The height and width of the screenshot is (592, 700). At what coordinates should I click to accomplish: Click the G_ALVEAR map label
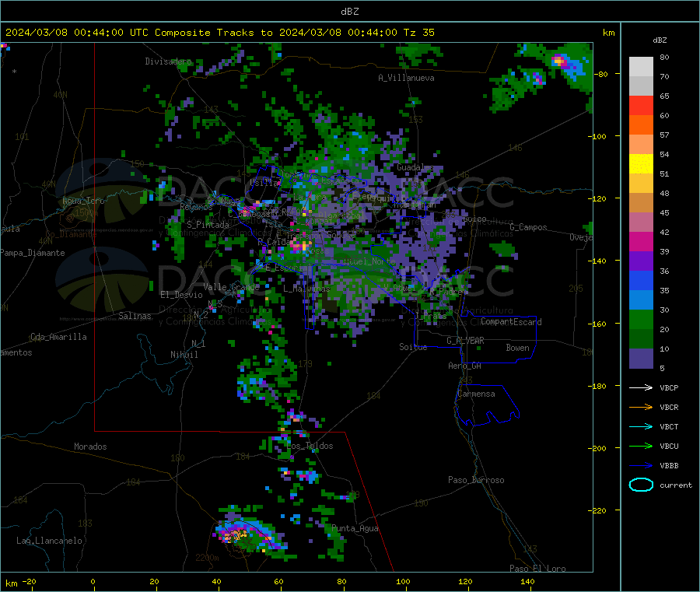point(465,341)
